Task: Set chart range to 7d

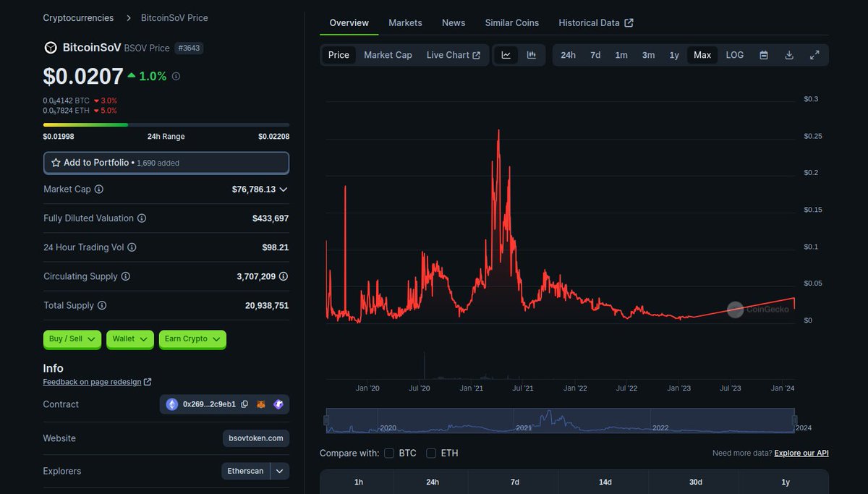Action: point(595,55)
